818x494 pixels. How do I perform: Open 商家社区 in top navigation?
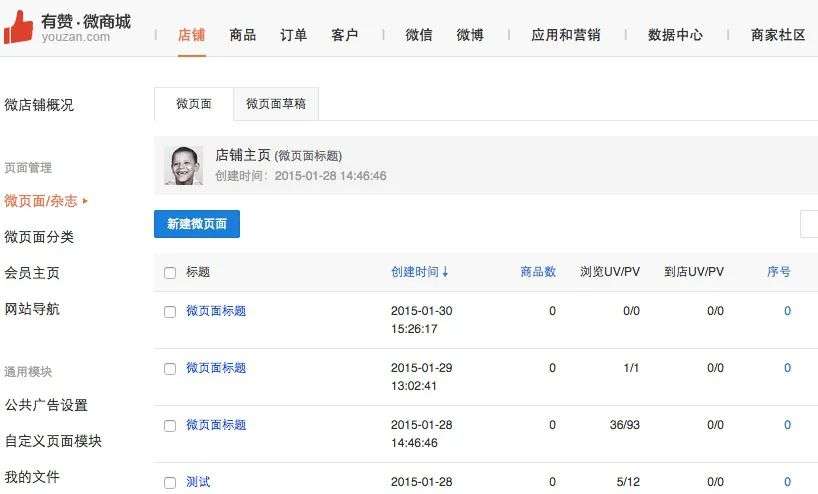pos(778,35)
